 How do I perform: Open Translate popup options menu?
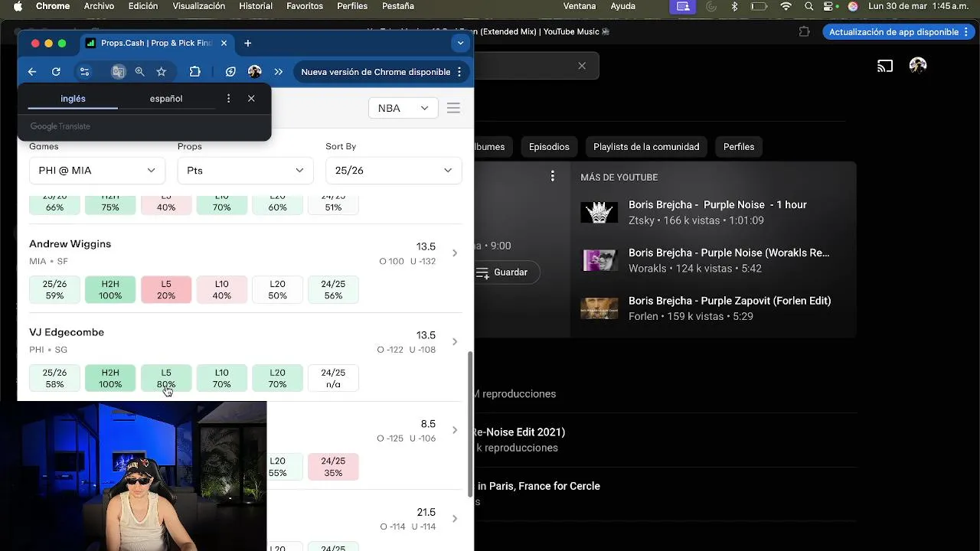tap(228, 99)
